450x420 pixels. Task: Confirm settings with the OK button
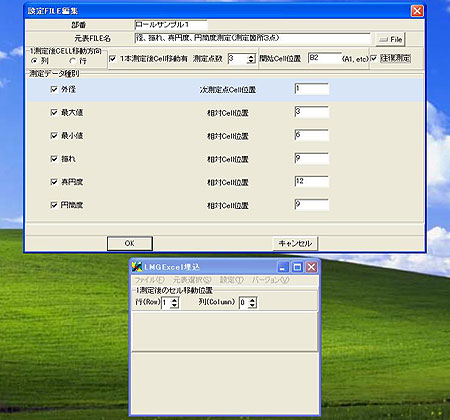point(130,243)
